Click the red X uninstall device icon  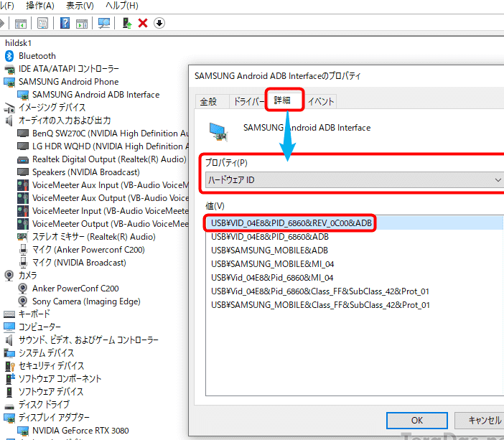[143, 23]
